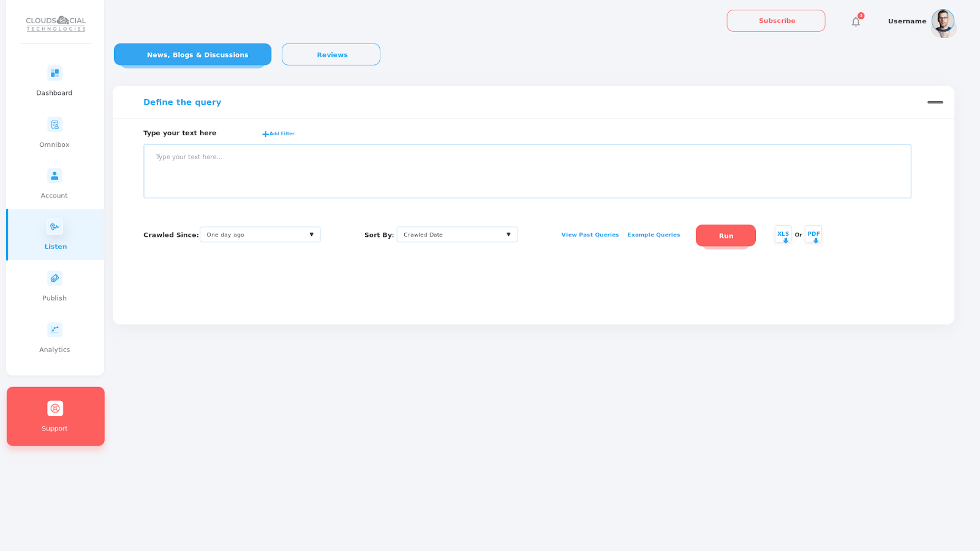Click the Add Filter link
The width and height of the screenshot is (980, 551).
coord(279,133)
